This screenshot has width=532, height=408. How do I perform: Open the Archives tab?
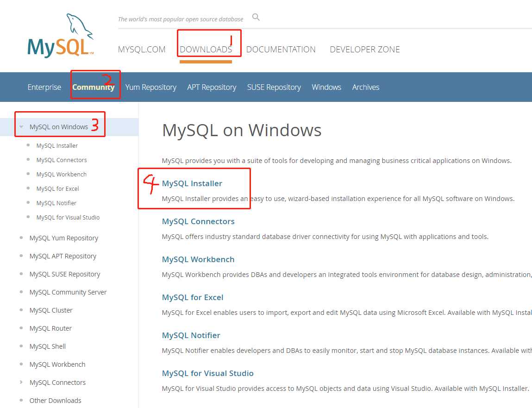[x=366, y=87]
